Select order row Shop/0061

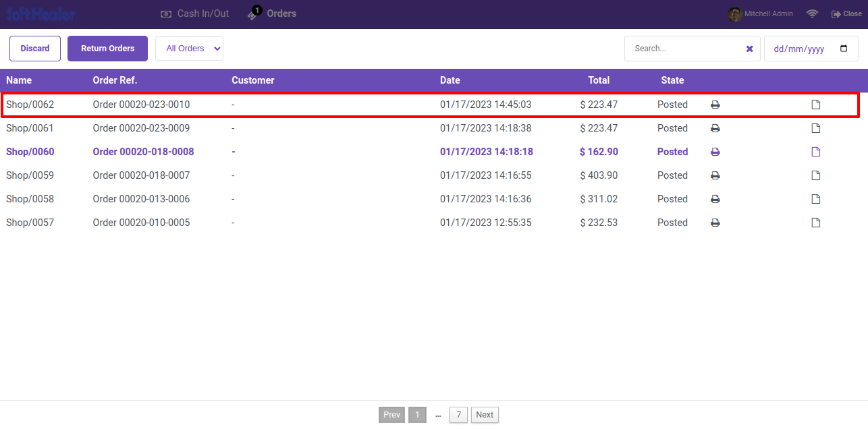pyautogui.click(x=434, y=128)
